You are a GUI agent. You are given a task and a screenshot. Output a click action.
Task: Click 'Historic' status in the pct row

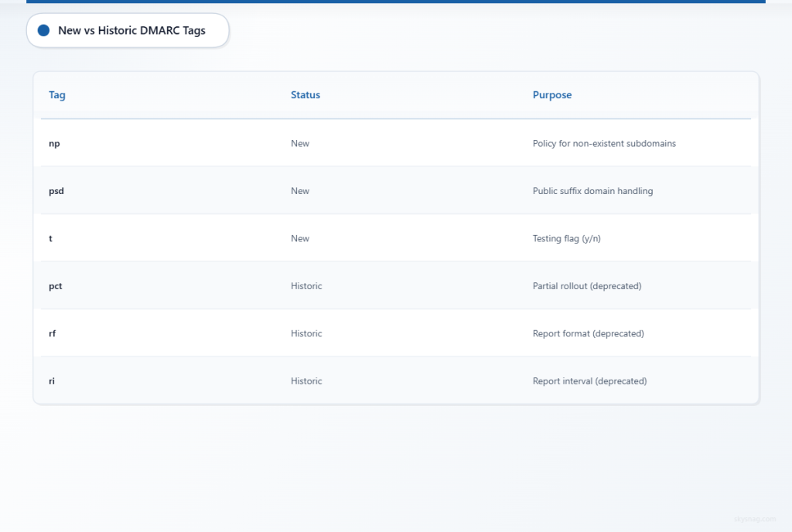[306, 286]
